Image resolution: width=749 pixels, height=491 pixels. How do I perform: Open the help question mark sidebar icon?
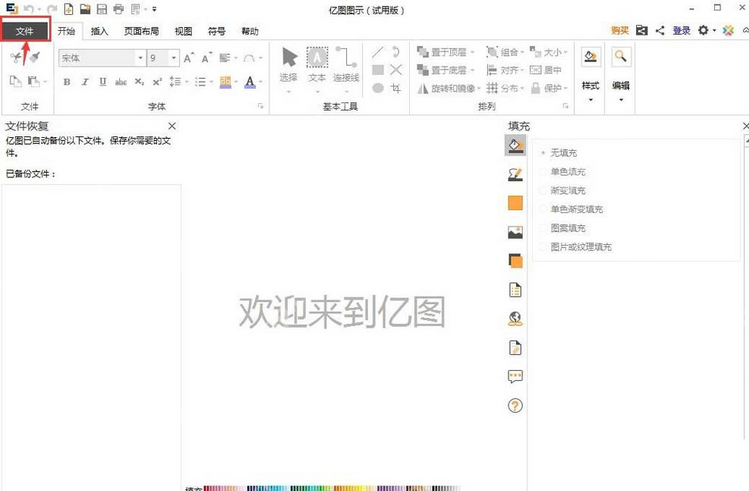point(515,406)
